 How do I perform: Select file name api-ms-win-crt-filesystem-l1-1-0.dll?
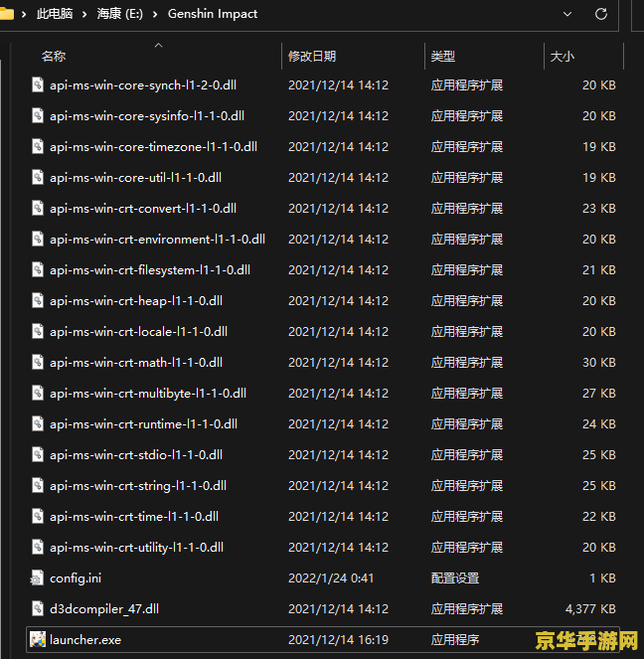coord(150,270)
